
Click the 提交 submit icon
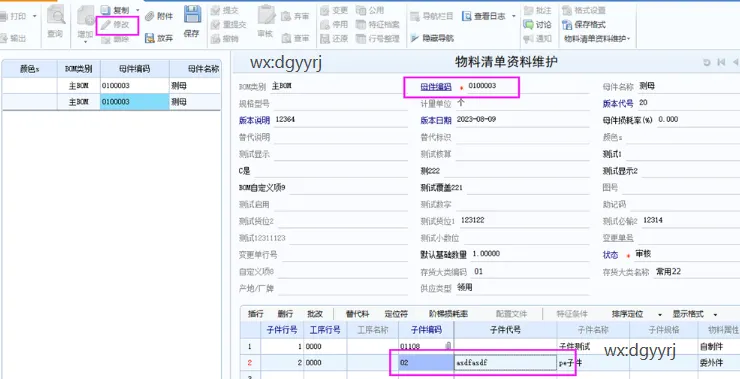pyautogui.click(x=215, y=10)
